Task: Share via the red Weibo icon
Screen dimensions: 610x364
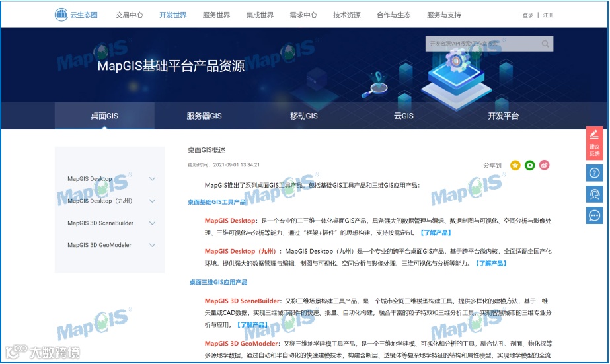Action: [545, 165]
